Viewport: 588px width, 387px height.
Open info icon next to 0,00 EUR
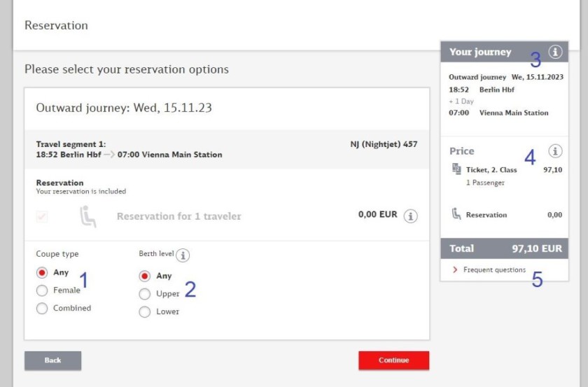(x=411, y=216)
